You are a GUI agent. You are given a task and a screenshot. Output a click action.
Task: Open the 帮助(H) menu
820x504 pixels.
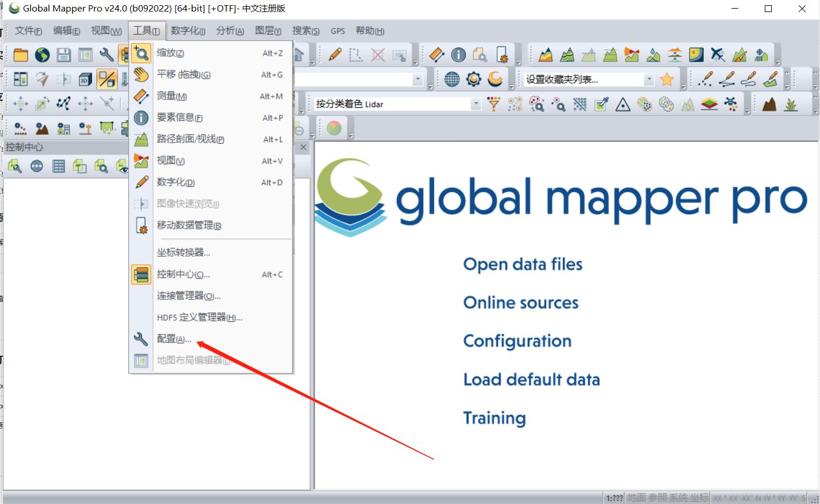click(370, 30)
